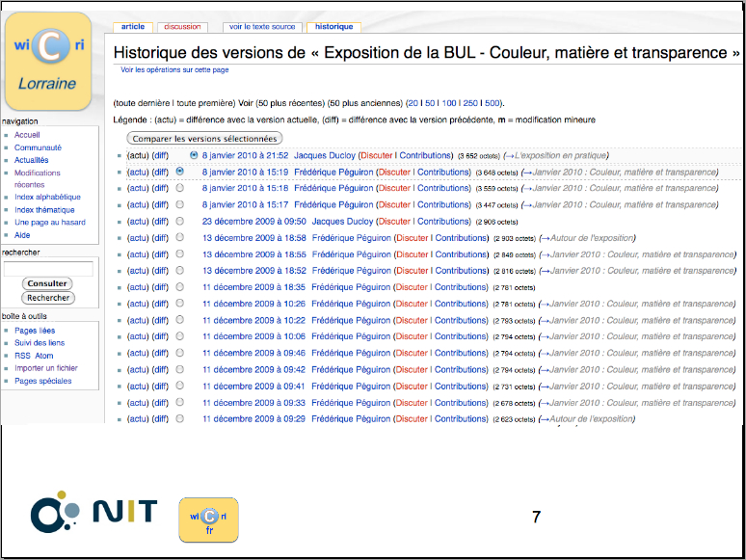746x560 pixels.
Task: Open version 13 décembre 2009 à 18:58
Action: click(254, 238)
